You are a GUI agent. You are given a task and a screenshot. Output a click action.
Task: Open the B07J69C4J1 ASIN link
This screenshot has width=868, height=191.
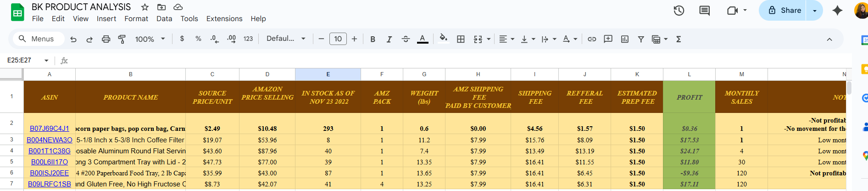(49, 129)
